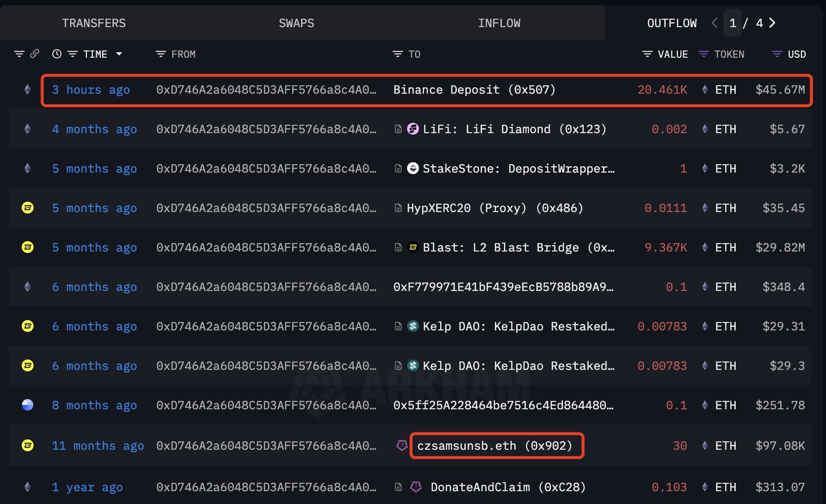Click the Kelp DAO logo in $29.31 row
The image size is (826, 504).
413,326
